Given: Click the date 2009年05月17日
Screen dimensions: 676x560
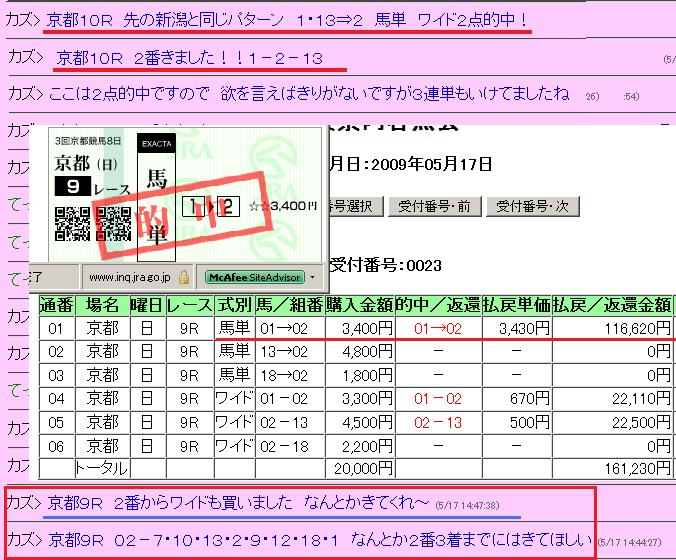Looking at the screenshot, I should (431, 164).
